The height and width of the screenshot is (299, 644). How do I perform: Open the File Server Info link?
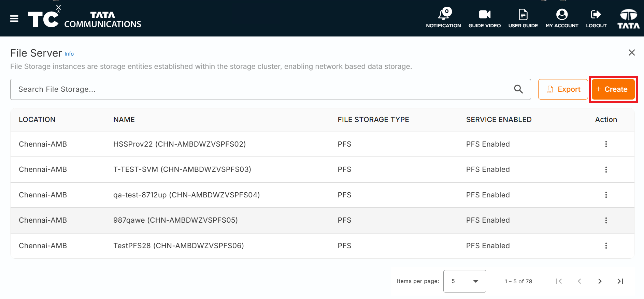69,54
